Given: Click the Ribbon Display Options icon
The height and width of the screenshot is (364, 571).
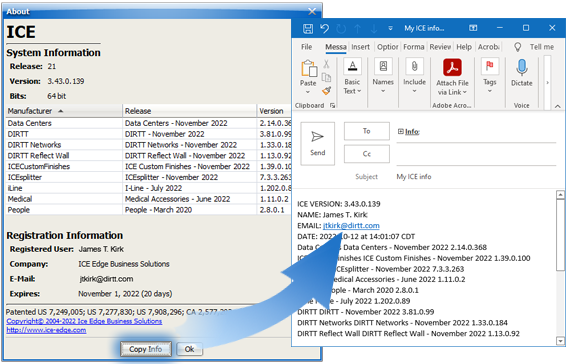Looking at the screenshot, I should click(473, 28).
